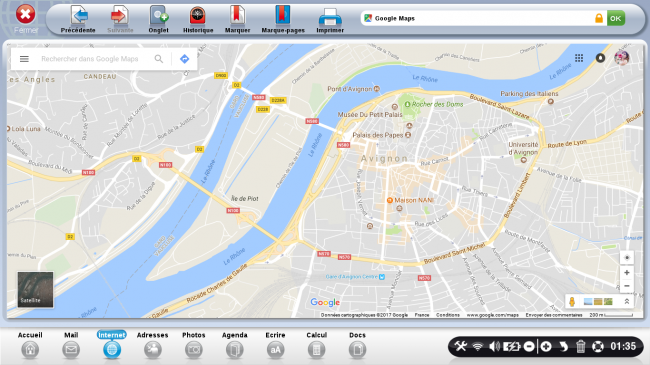Select the Musée Du Petit Palais marker
This screenshot has width=650, height=365.
[x=395, y=107]
